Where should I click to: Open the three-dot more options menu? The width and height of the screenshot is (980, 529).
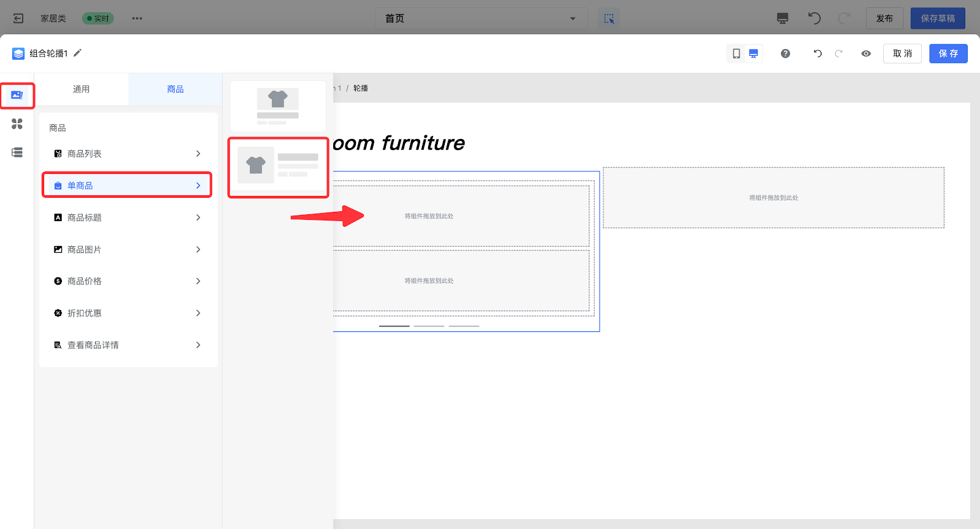click(x=137, y=18)
